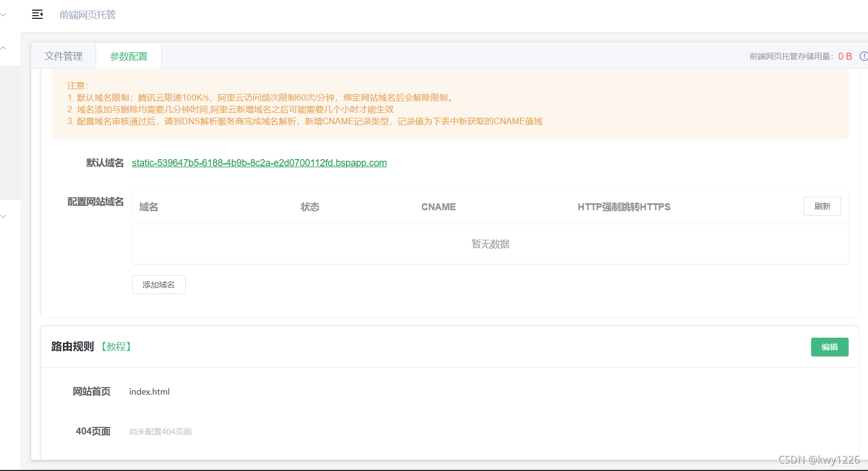Switch to the 文件管理 tab
868x471 pixels.
[63, 56]
